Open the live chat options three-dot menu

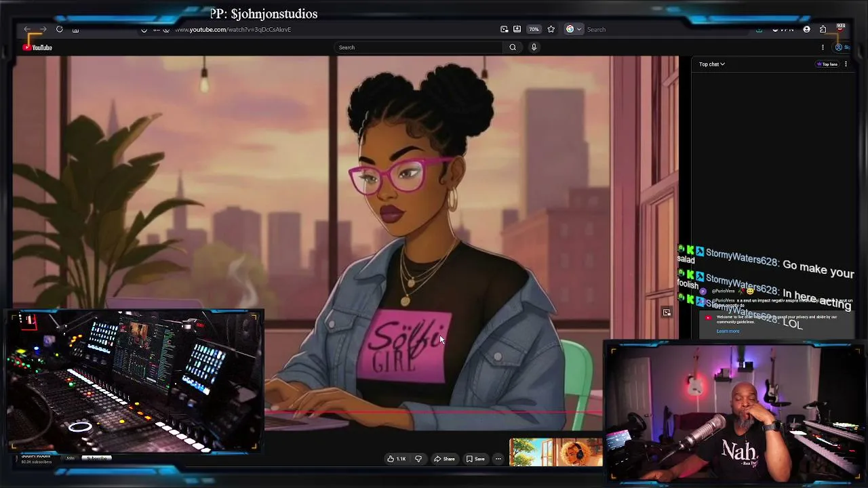[846, 64]
